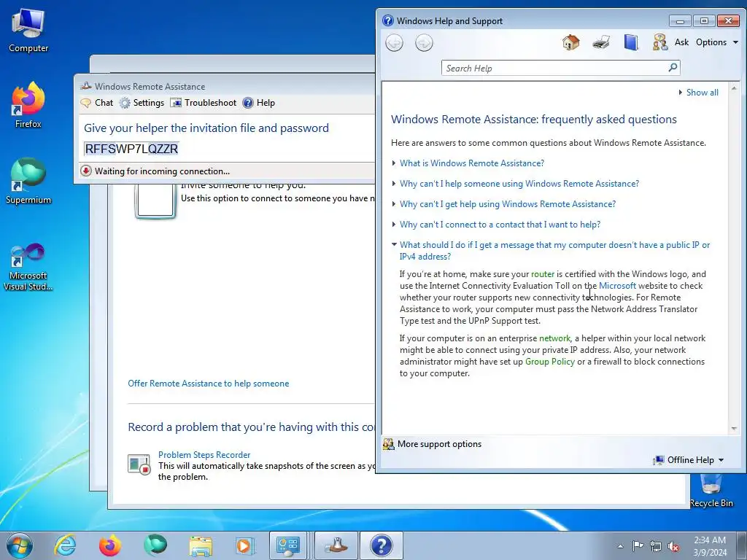Click the network tray icon
Viewport: 747px width, 560px height.
pos(656,546)
